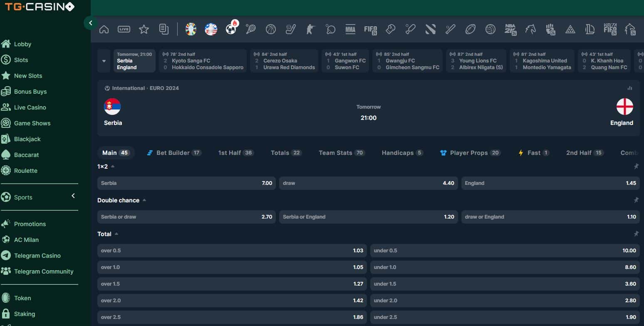Open the LIVE events icon

pos(124,29)
